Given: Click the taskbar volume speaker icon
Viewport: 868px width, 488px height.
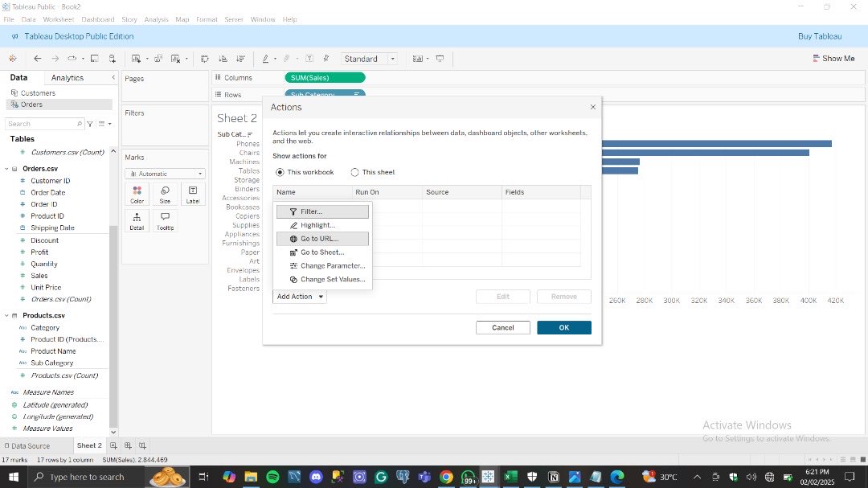Looking at the screenshot, I should 751,477.
